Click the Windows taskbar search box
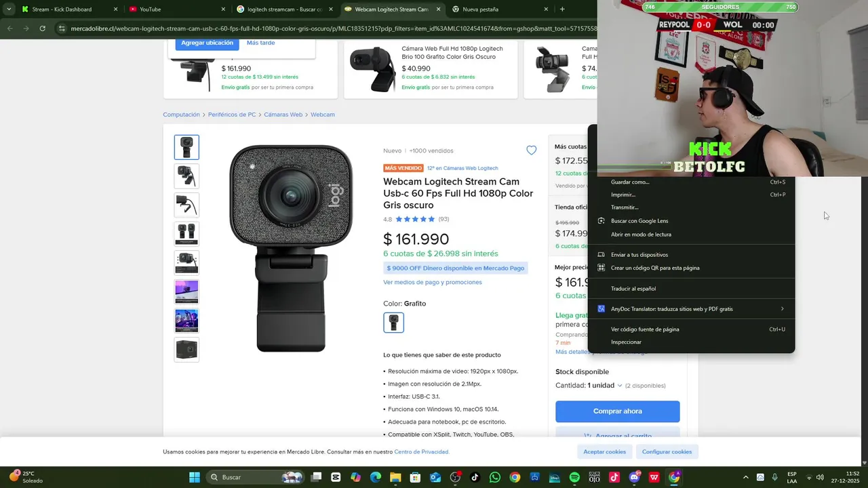 [254, 477]
